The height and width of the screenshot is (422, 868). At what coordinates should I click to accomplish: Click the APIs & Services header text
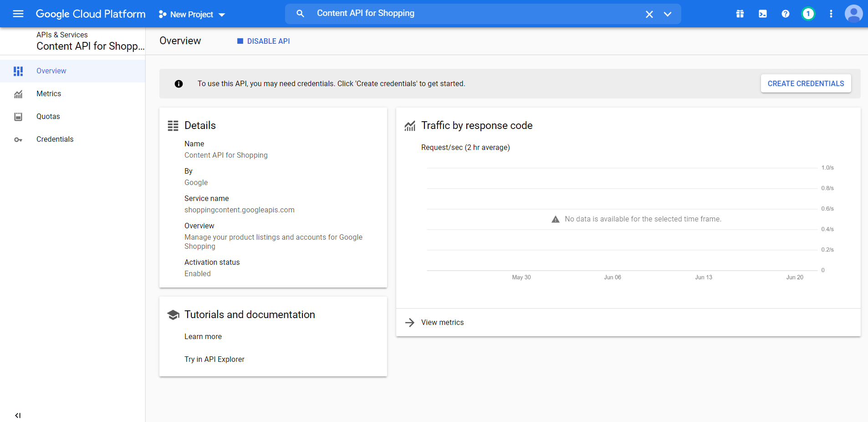(62, 35)
